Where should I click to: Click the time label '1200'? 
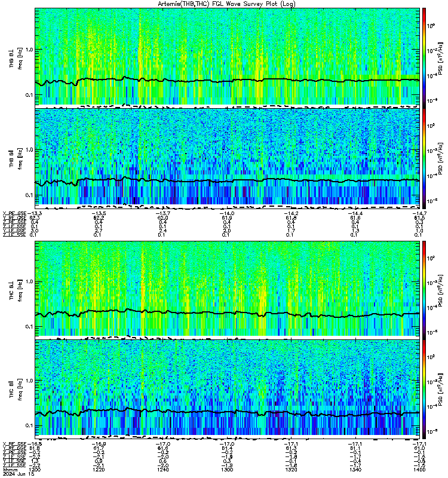(35, 470)
